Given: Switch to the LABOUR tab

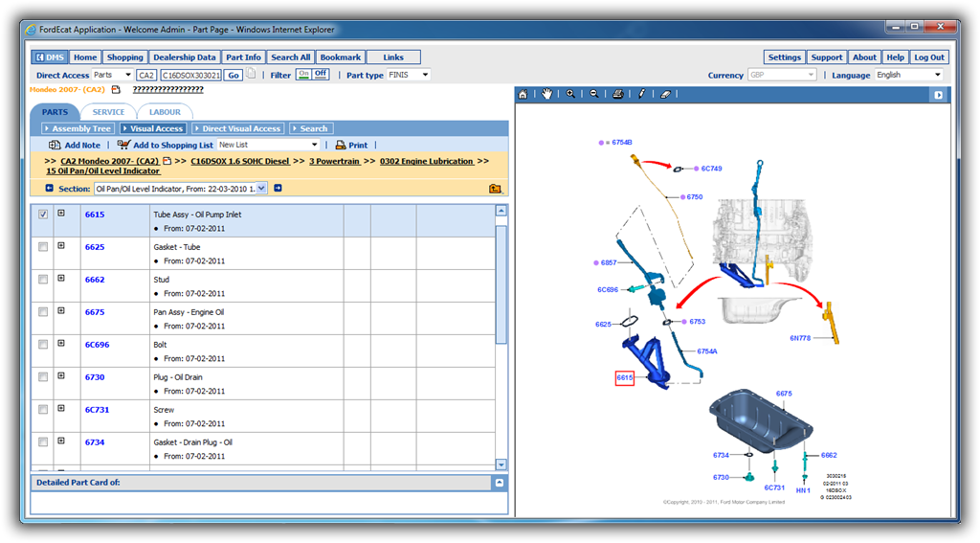Looking at the screenshot, I should [165, 112].
